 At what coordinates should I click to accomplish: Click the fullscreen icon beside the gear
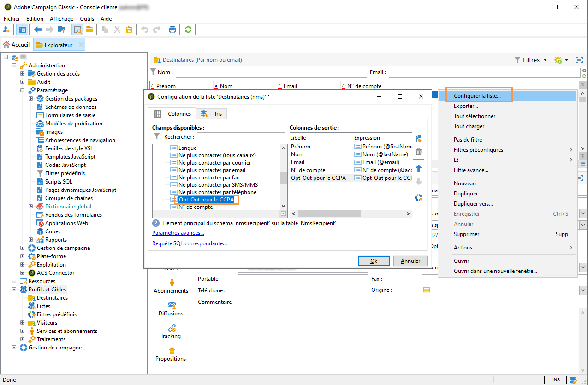pyautogui.click(x=579, y=60)
